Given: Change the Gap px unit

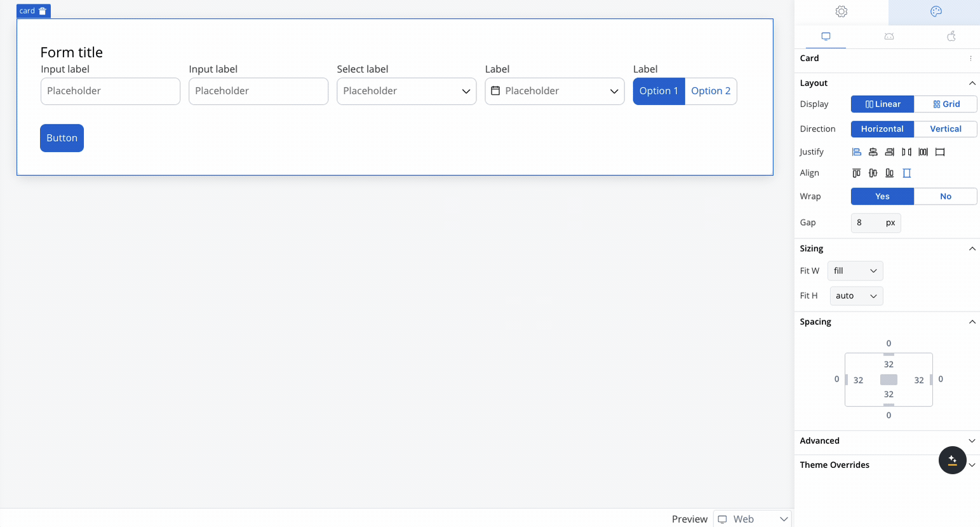Looking at the screenshot, I should pos(890,222).
